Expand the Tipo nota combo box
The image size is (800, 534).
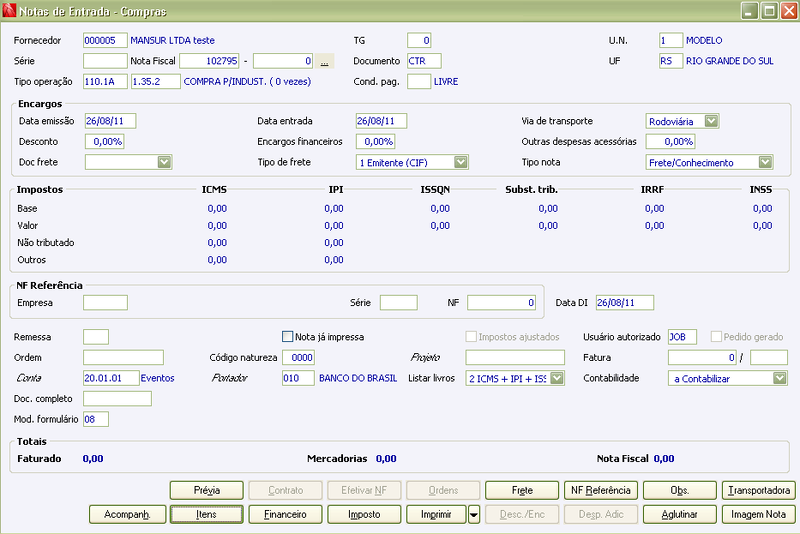[x=765, y=162]
